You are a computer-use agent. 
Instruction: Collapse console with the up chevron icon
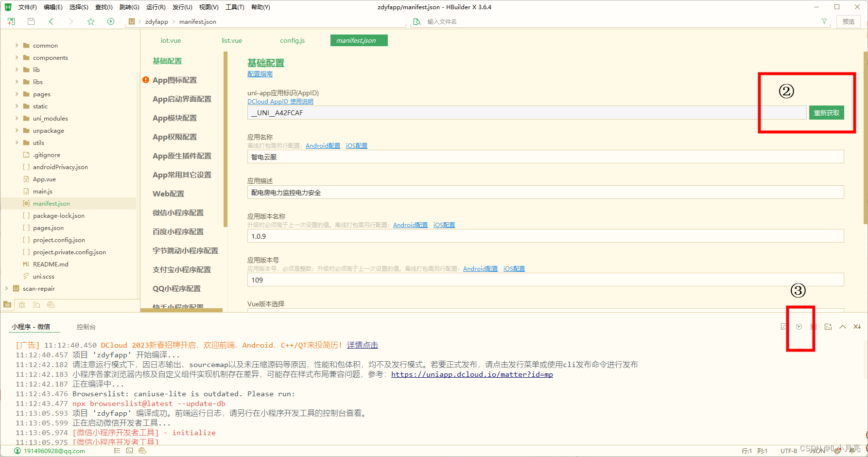click(x=843, y=327)
